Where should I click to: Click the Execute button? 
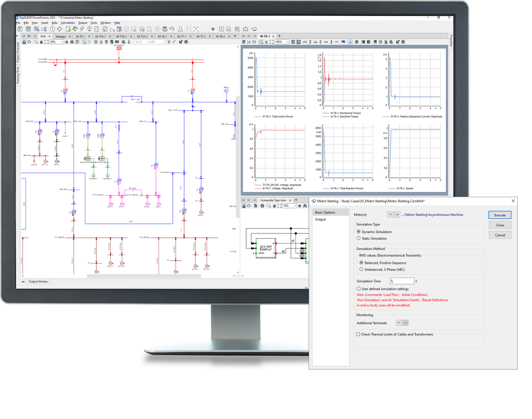tap(500, 215)
